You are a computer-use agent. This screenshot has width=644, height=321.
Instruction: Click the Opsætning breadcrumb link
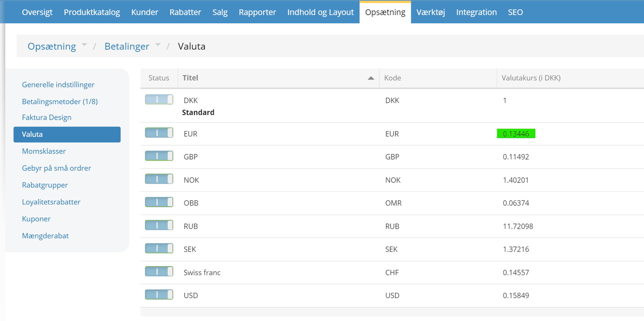(52, 46)
